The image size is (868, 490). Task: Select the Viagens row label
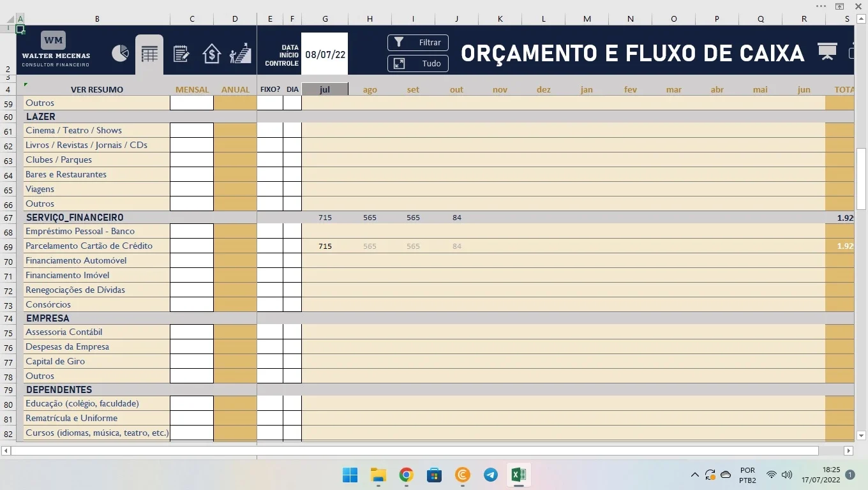[x=40, y=189]
